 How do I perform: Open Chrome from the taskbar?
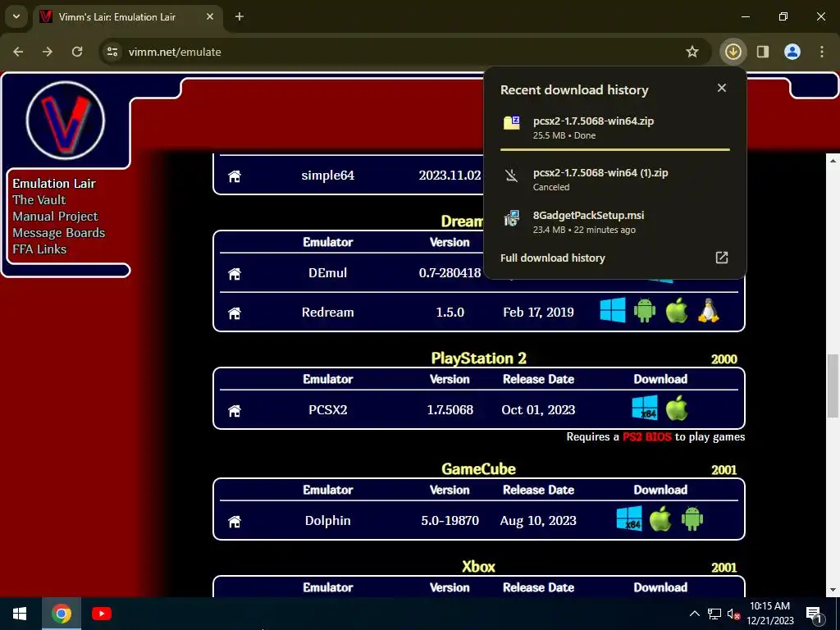[x=61, y=614]
